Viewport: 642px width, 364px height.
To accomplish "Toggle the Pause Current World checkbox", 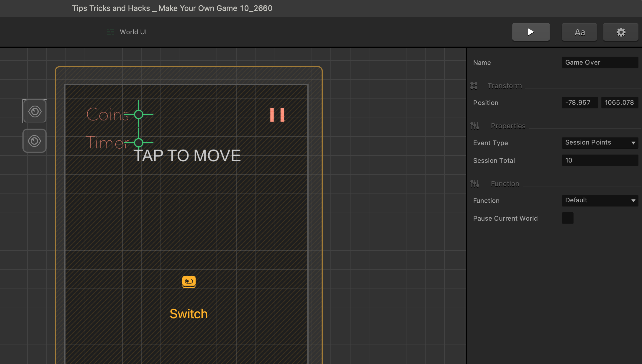I will click(x=567, y=218).
